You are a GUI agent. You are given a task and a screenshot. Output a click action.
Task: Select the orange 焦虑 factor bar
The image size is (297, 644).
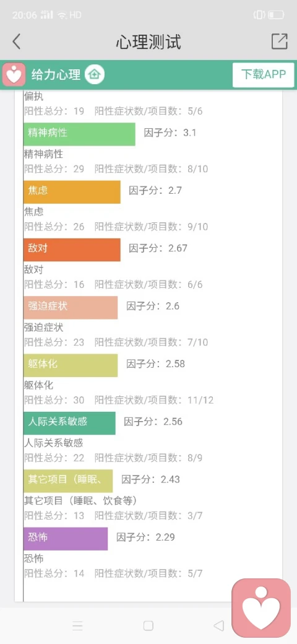(72, 192)
